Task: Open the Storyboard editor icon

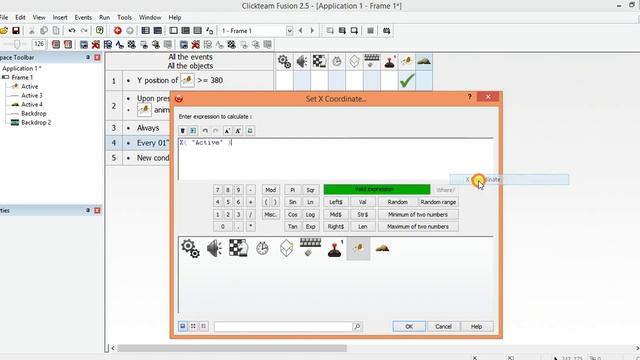Action: (145, 31)
